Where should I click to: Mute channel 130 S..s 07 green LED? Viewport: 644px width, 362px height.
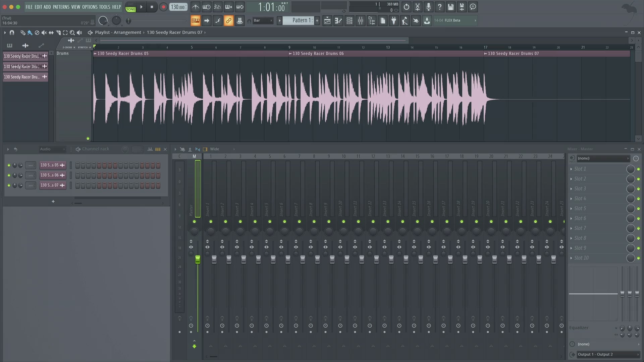(9, 185)
